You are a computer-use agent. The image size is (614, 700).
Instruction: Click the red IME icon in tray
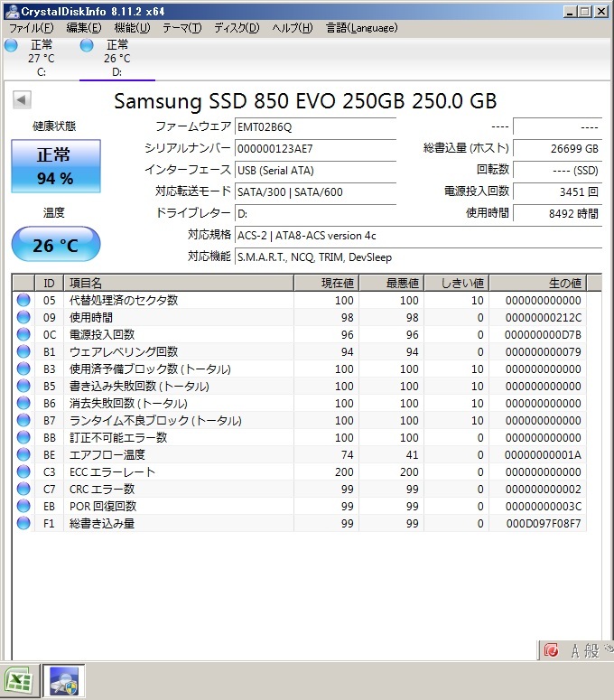551,650
